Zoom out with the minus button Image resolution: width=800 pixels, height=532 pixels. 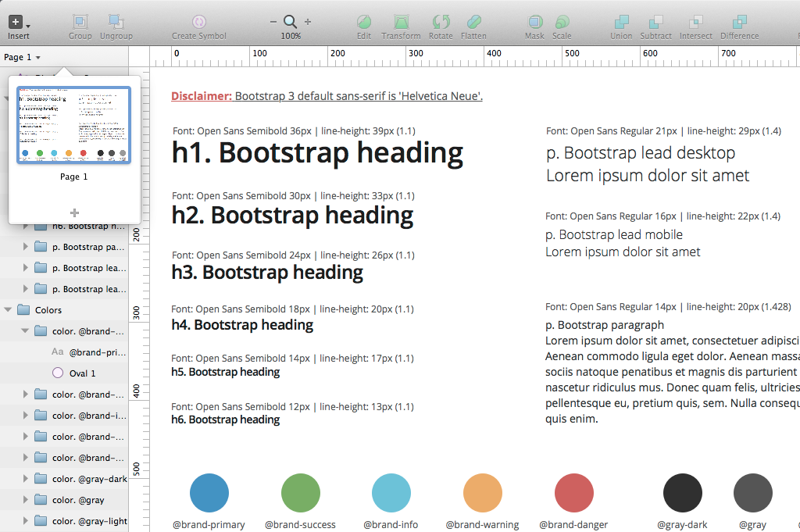(273, 22)
